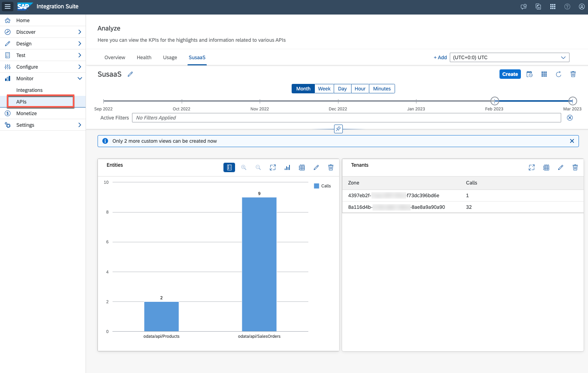Click the Mar 2023 range slider handle
Viewport: 588px width, 373px height.
click(572, 101)
